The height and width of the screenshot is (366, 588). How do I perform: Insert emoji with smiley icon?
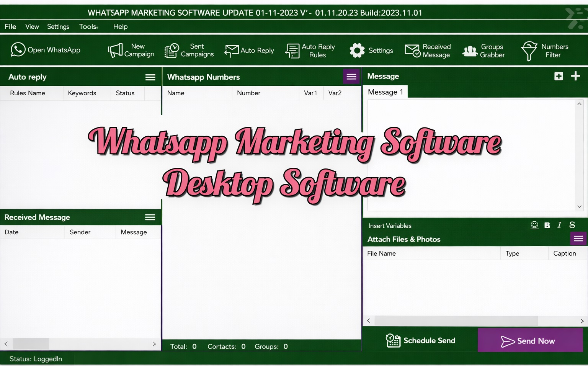(534, 225)
